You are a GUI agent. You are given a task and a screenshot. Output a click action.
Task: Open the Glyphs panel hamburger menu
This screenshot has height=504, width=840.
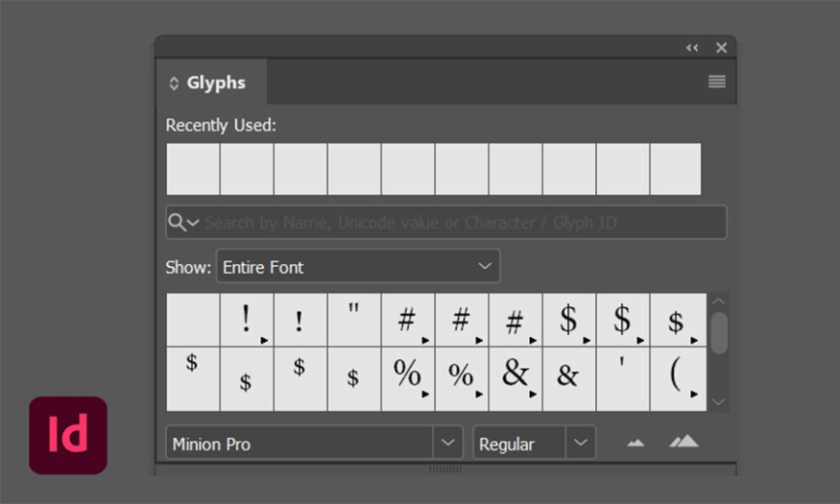pos(717,82)
